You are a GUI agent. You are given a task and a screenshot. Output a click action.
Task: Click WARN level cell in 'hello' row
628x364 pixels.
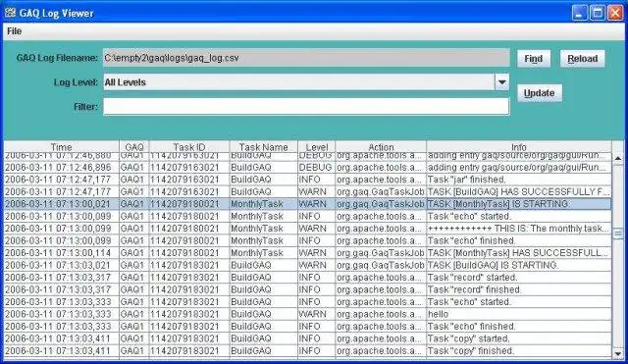pyautogui.click(x=316, y=314)
